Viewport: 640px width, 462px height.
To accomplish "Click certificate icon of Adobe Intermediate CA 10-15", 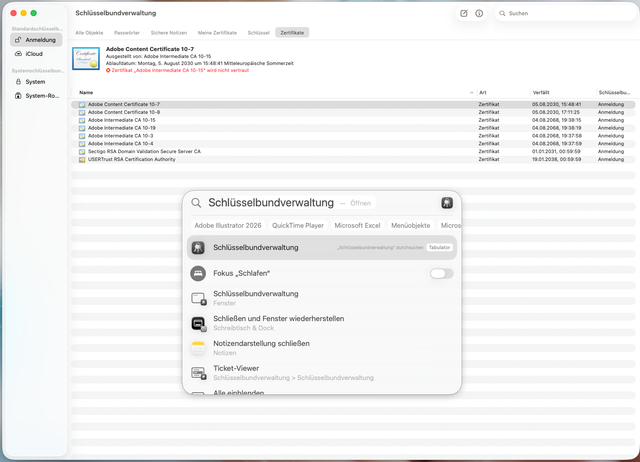I will click(x=82, y=120).
